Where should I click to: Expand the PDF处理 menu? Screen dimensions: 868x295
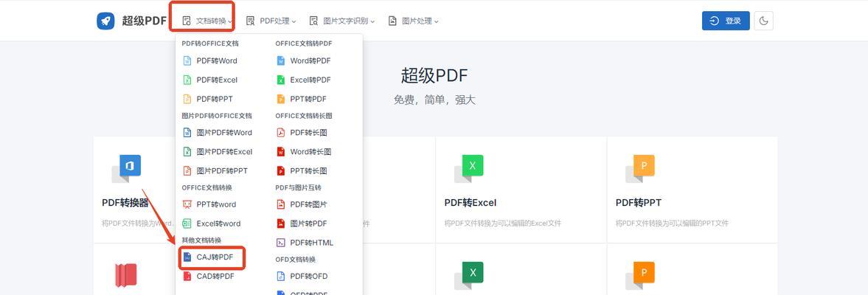(x=271, y=21)
